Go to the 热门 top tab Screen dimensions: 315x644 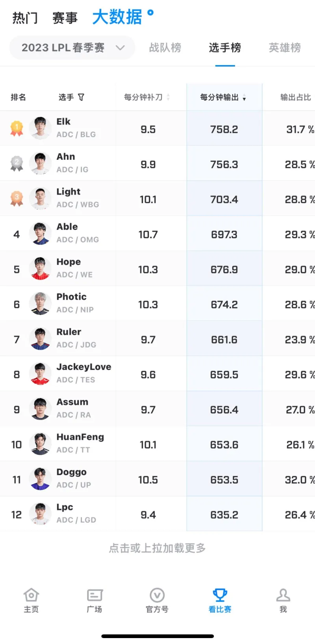pyautogui.click(x=25, y=18)
